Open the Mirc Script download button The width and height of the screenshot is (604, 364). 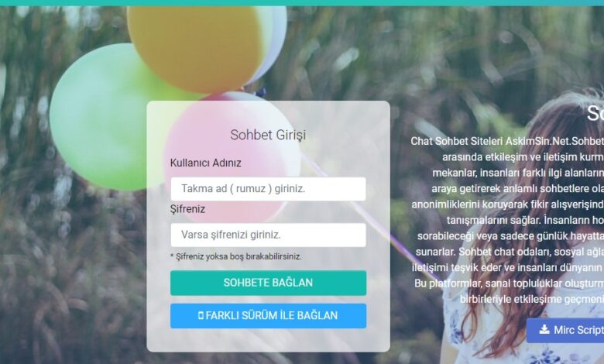point(565,330)
